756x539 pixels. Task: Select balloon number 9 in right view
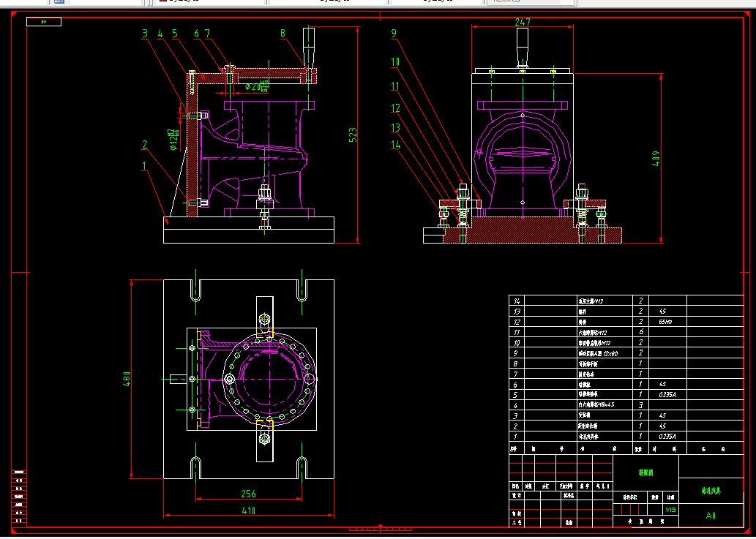(x=394, y=33)
